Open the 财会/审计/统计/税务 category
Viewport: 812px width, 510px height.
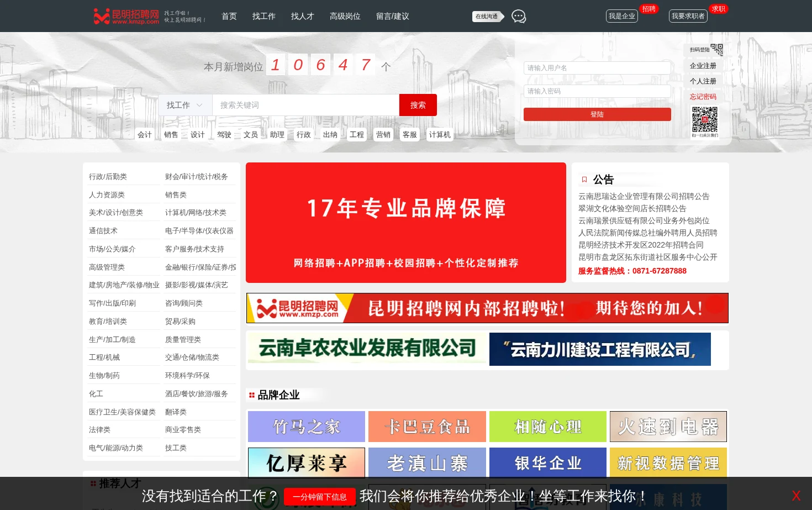197,176
